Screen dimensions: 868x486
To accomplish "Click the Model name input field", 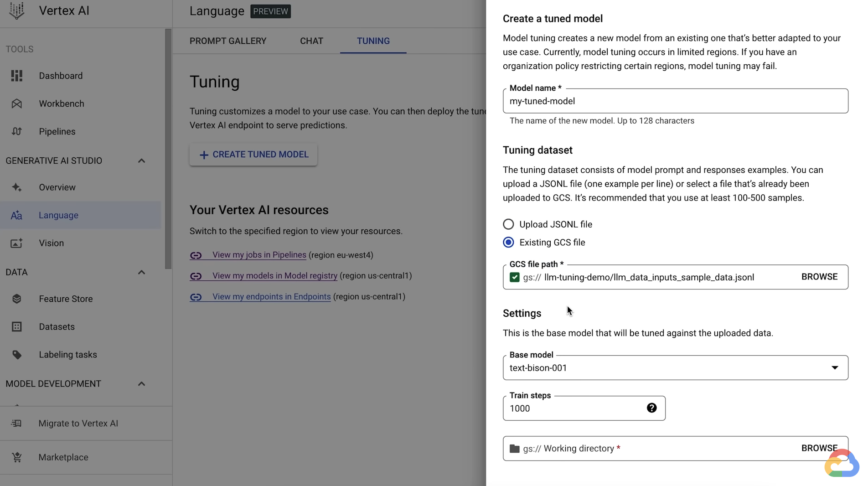I will click(675, 101).
